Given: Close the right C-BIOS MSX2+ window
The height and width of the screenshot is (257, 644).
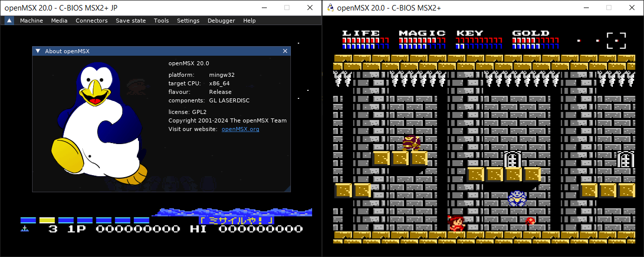Looking at the screenshot, I should (632, 8).
